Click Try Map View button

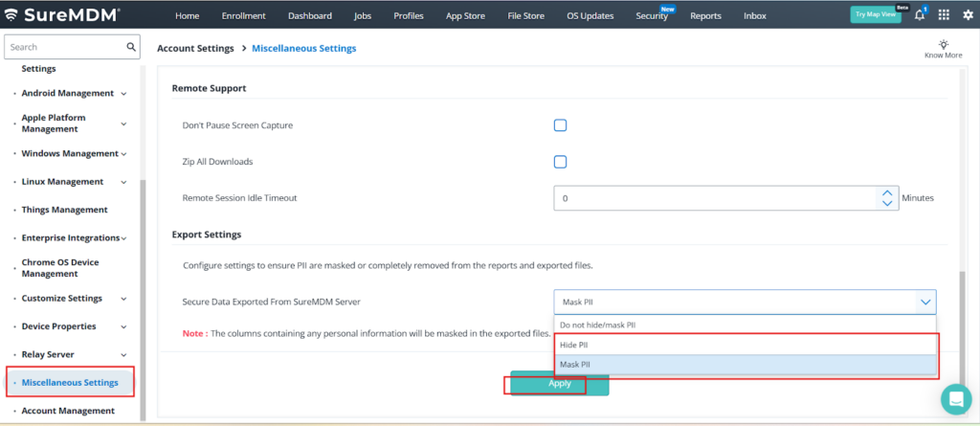(x=875, y=15)
